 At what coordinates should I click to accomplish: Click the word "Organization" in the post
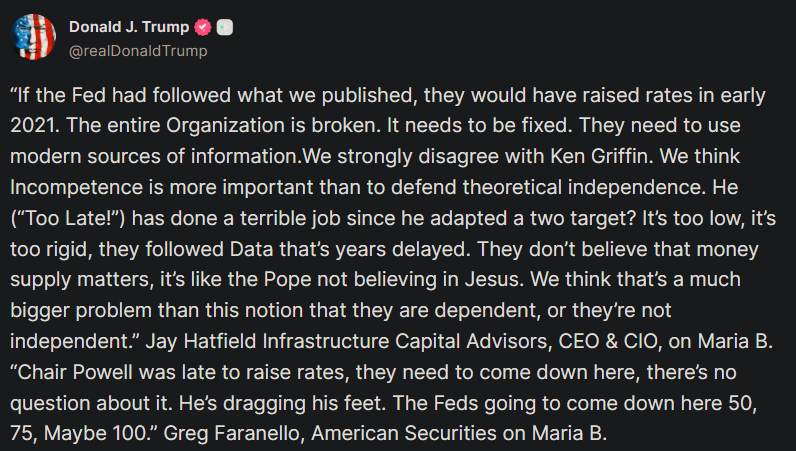[226, 126]
